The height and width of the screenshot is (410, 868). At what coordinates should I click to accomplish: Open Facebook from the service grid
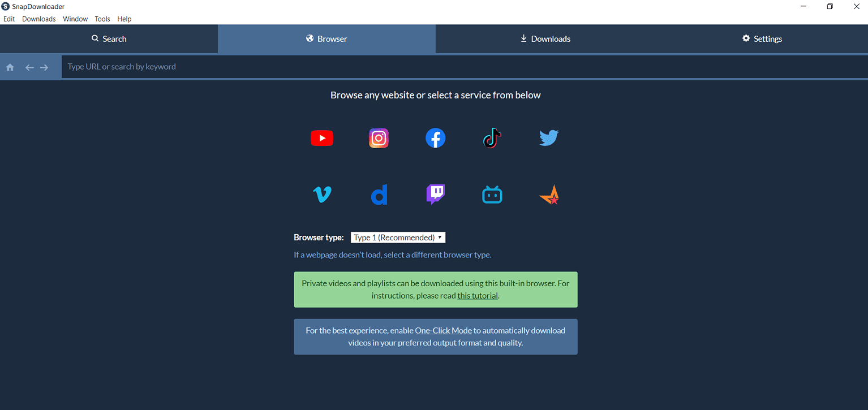[435, 137]
